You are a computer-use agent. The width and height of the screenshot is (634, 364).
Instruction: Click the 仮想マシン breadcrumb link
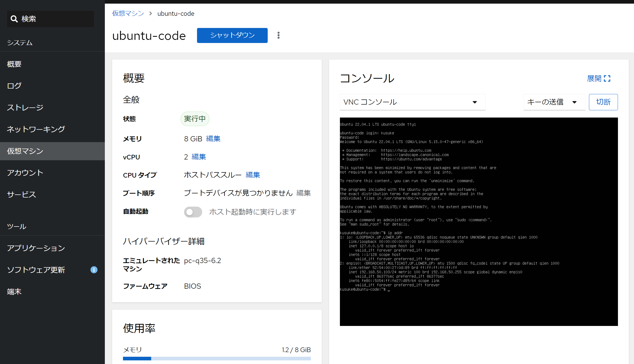tap(128, 13)
